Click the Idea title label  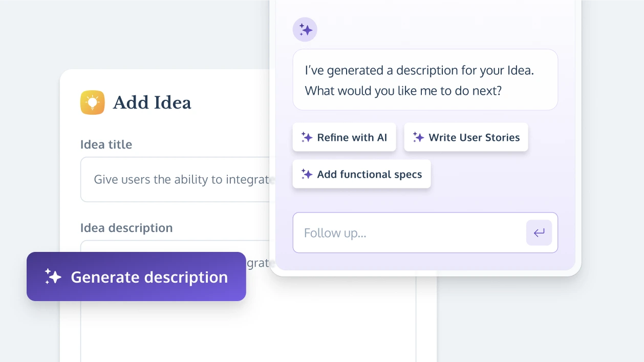click(x=106, y=144)
